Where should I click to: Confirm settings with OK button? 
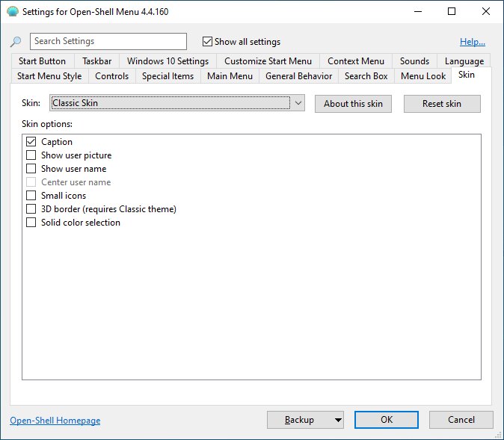[x=387, y=420]
